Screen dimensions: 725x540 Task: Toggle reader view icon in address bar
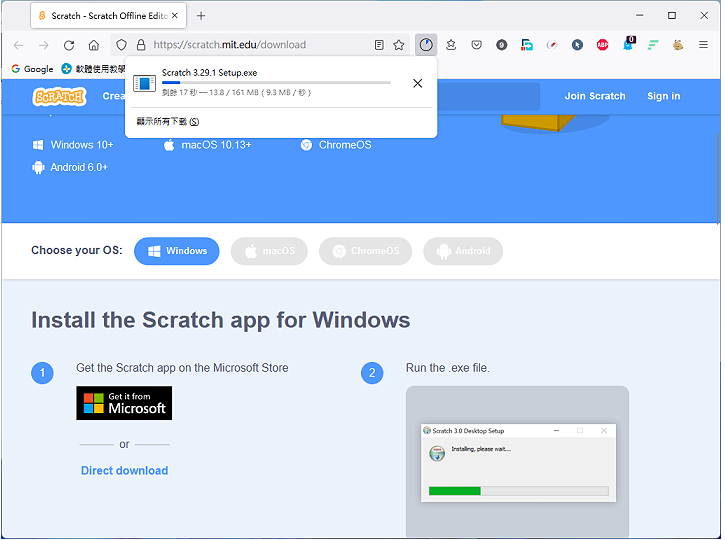(x=379, y=45)
